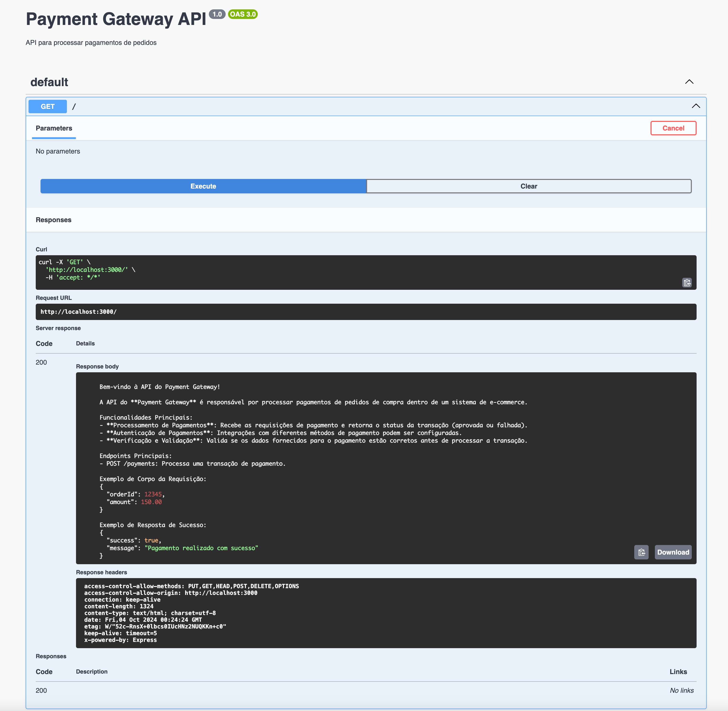Click the 'content-length: 1324' header line

point(119,606)
